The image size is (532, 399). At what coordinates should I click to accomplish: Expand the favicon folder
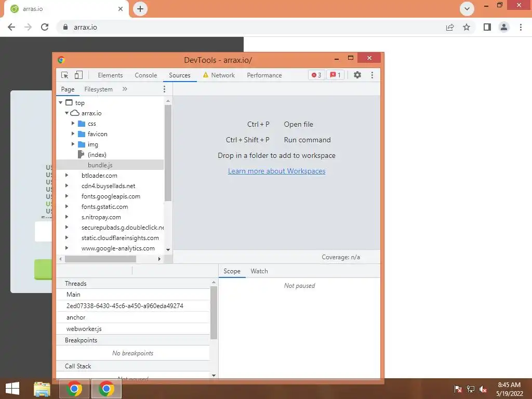coord(73,134)
